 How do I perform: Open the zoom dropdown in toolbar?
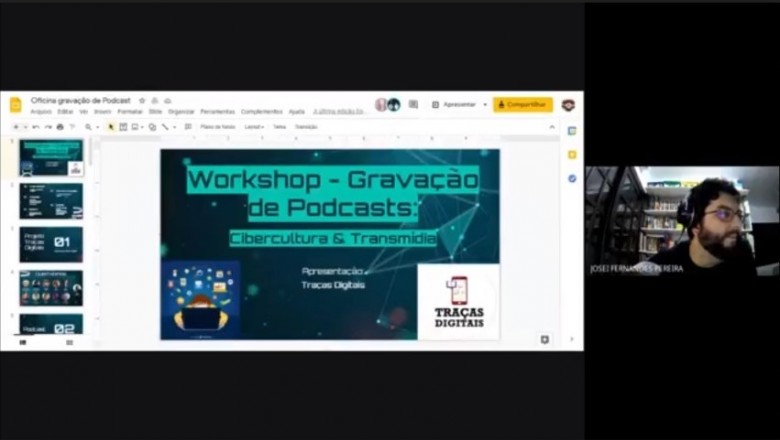[91, 127]
